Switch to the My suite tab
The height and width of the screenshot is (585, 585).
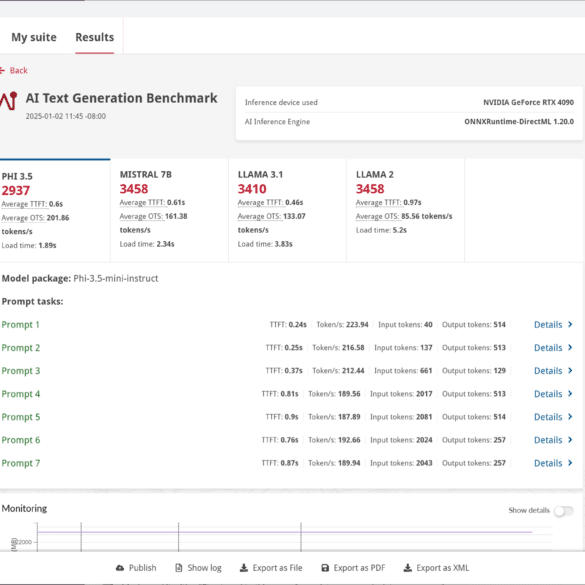pyautogui.click(x=34, y=37)
